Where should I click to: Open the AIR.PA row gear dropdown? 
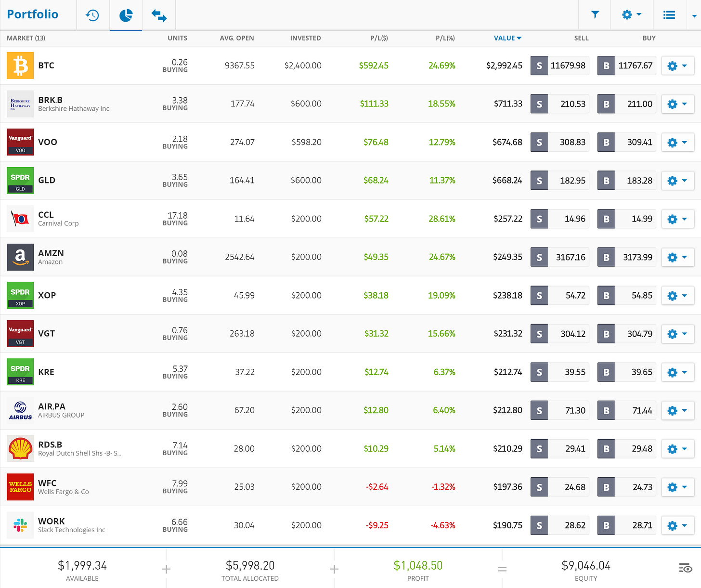click(x=678, y=410)
